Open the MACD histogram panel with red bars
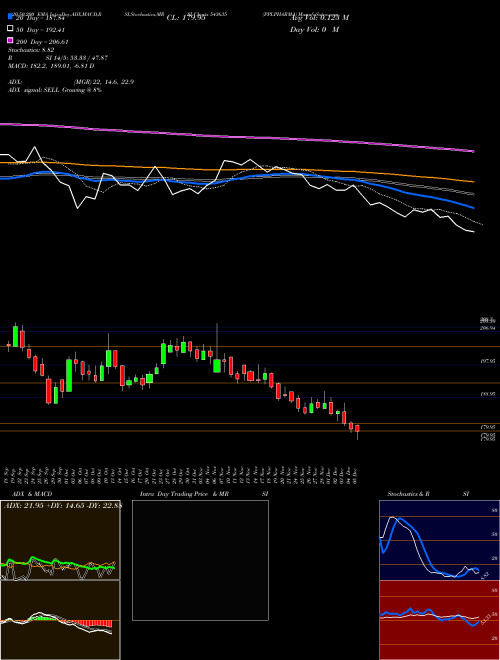Viewport: 500px width, 660px height. click(60, 620)
